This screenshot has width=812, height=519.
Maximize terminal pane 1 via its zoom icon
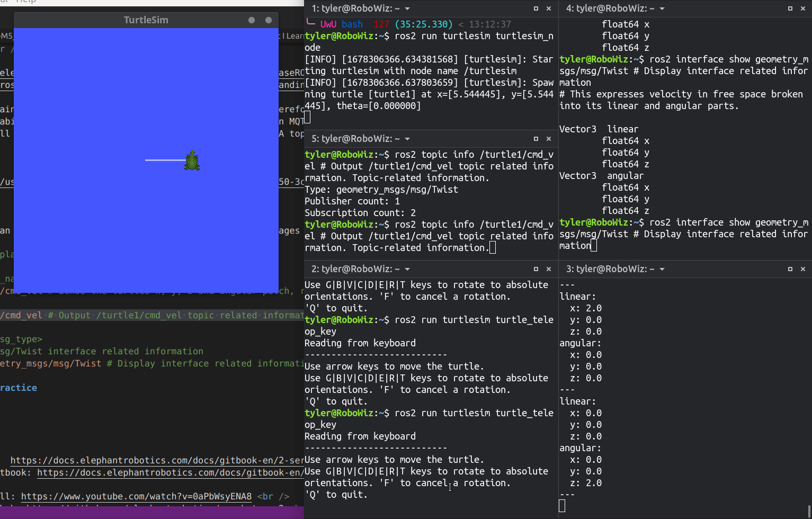(x=536, y=8)
